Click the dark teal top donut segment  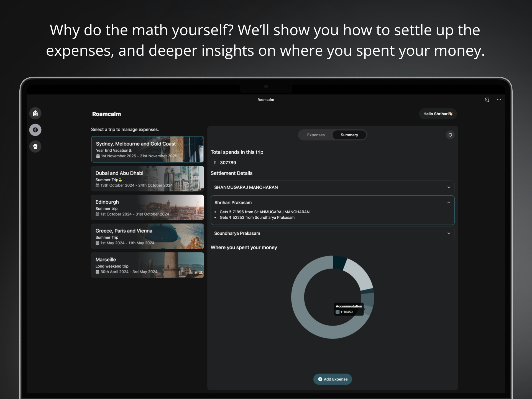[x=339, y=262]
